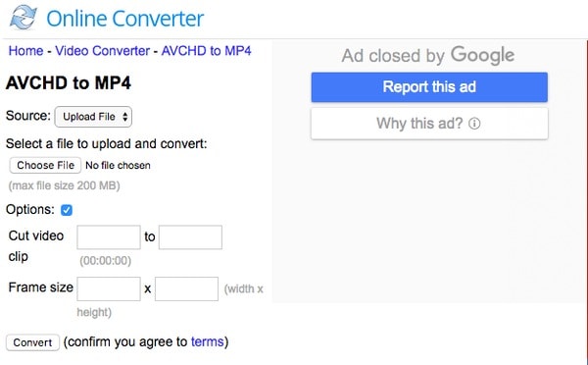Click the info icon beside Why this ad?
Image resolution: width=588 pixels, height=365 pixels.
click(x=474, y=124)
